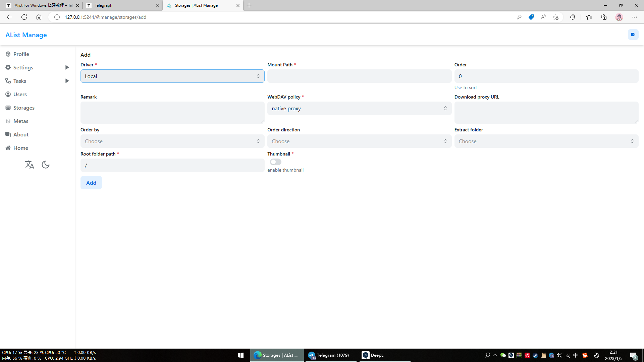
Task: Open the browser favorites star icon
Action: coord(589,17)
